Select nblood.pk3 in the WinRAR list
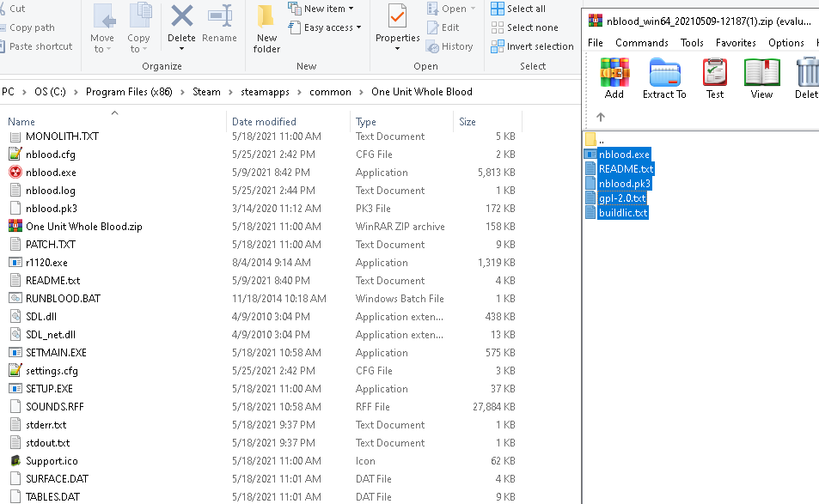 [625, 184]
